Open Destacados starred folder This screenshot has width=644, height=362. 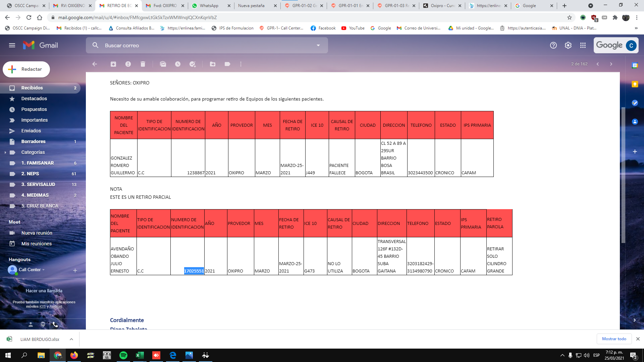40,99
